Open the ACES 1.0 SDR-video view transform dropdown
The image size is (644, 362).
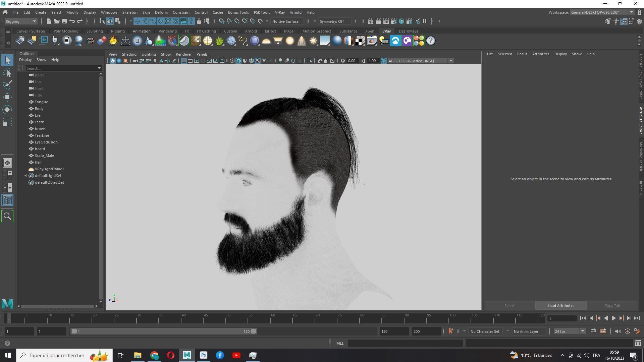[421, 61]
